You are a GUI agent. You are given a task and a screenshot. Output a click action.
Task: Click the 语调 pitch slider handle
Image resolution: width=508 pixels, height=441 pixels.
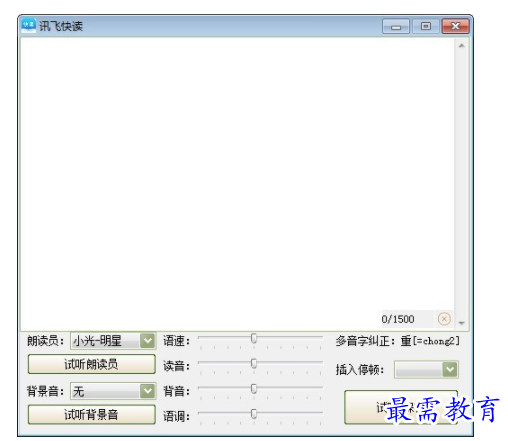pos(254,414)
